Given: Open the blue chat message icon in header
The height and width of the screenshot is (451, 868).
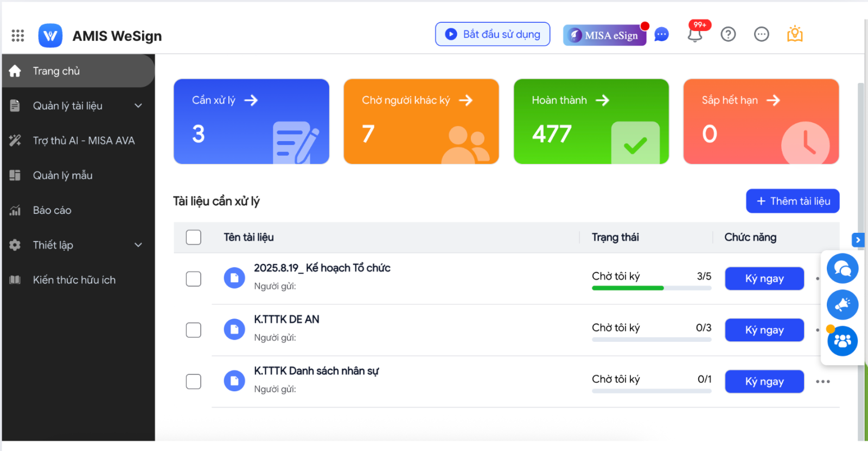Looking at the screenshot, I should click(x=662, y=35).
